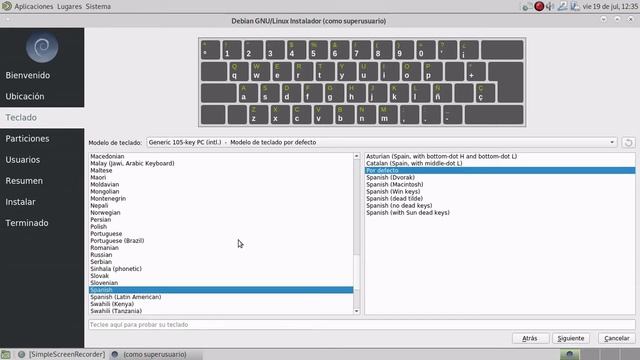Select Romanian in the layout list
Image resolution: width=640 pixels, height=360 pixels.
point(221,248)
